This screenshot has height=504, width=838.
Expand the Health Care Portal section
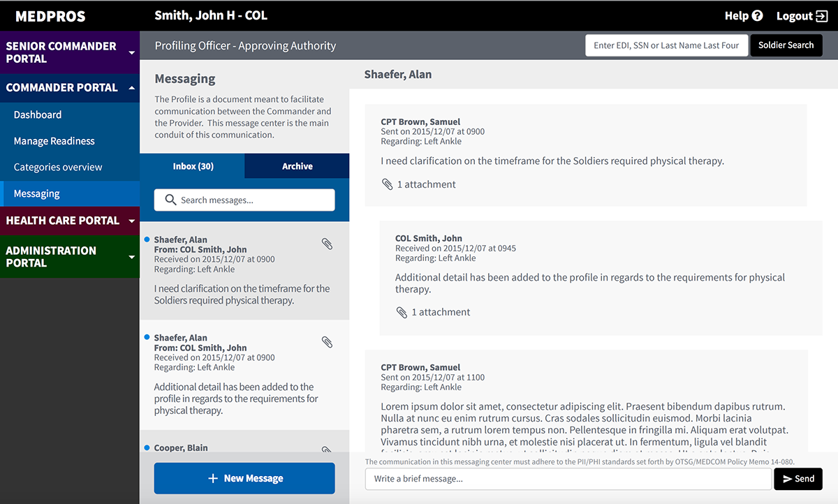131,221
